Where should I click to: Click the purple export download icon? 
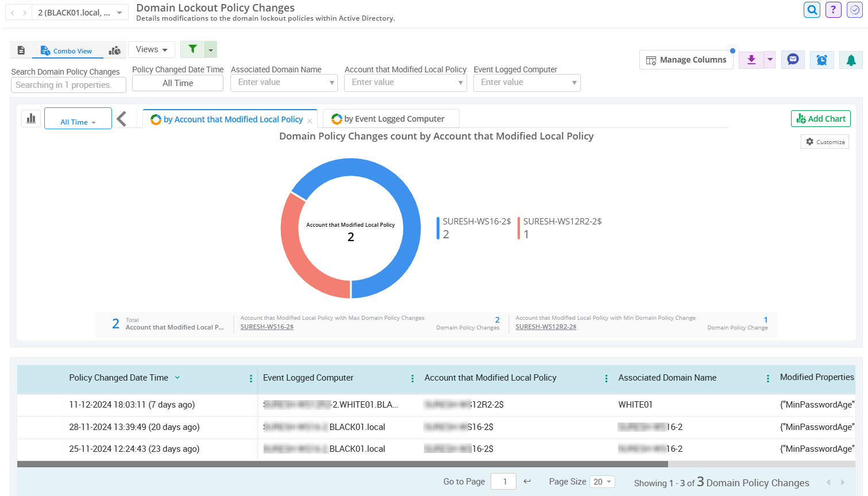tap(751, 60)
